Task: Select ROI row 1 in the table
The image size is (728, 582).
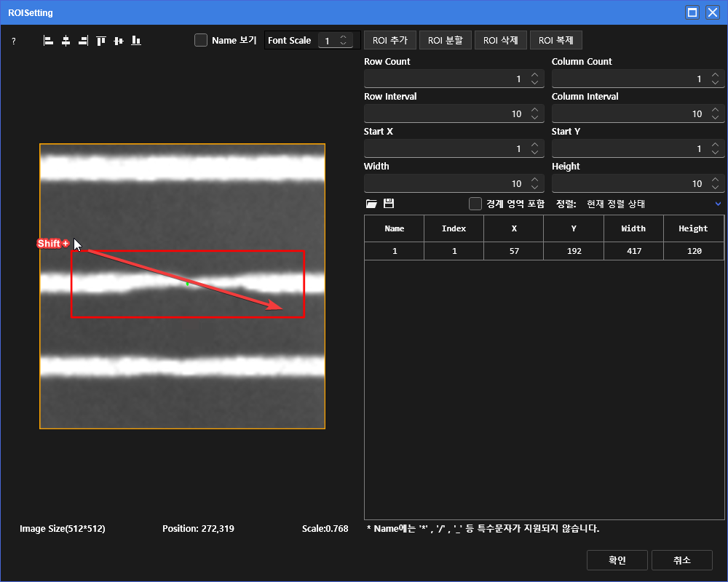Action: click(543, 251)
